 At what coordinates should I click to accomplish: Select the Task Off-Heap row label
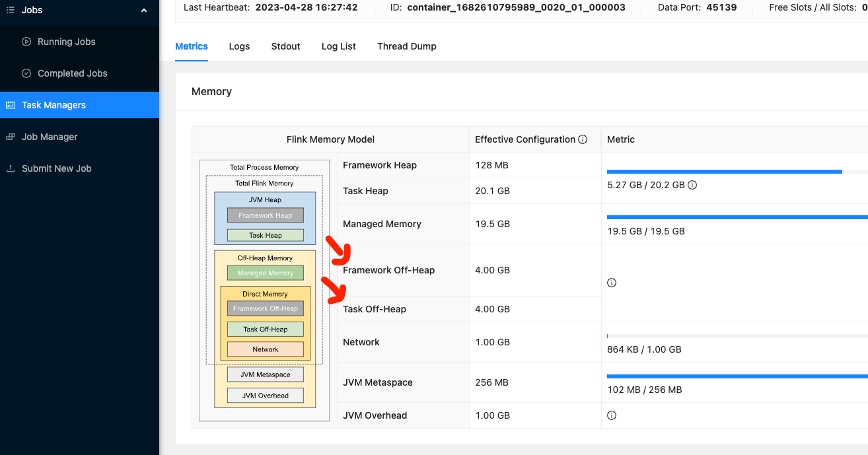(x=375, y=309)
